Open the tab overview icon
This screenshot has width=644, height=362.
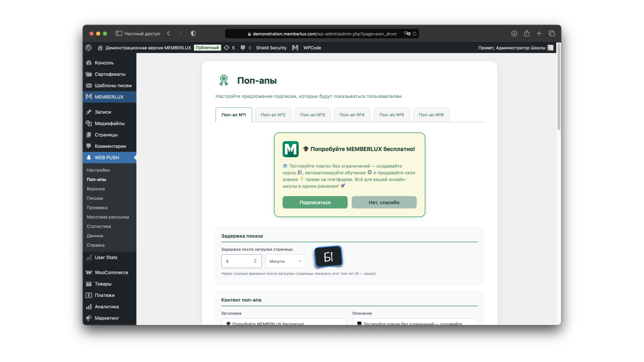(552, 34)
